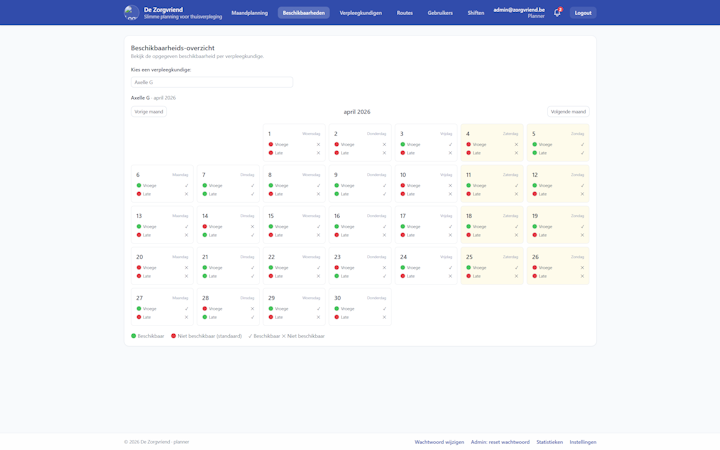
Task: Click the X mark for Late on day 12
Action: (582, 194)
